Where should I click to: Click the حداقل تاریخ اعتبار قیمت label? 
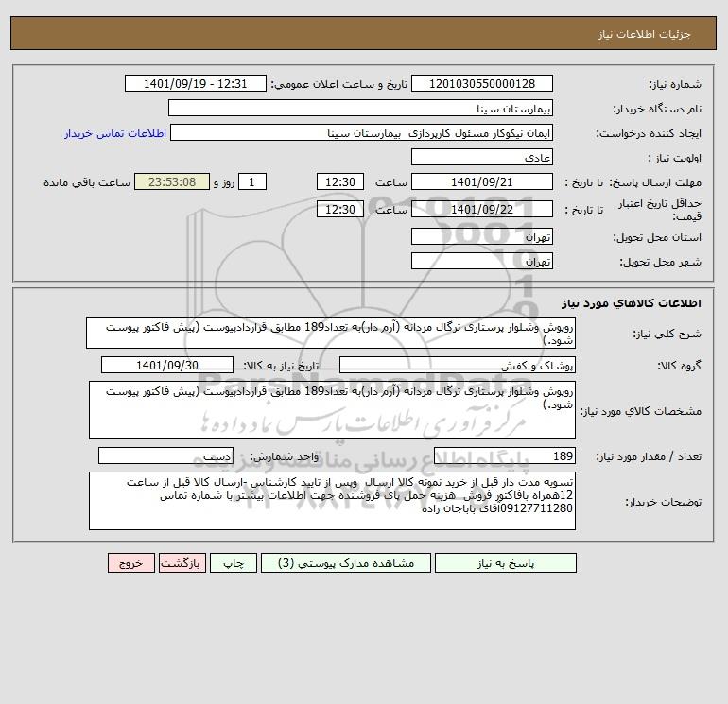point(660,210)
